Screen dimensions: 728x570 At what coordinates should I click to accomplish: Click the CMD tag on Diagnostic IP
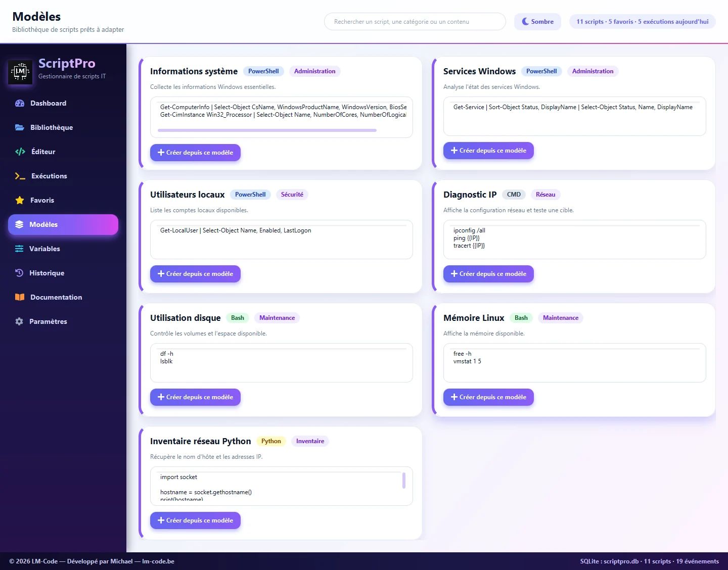coord(514,195)
